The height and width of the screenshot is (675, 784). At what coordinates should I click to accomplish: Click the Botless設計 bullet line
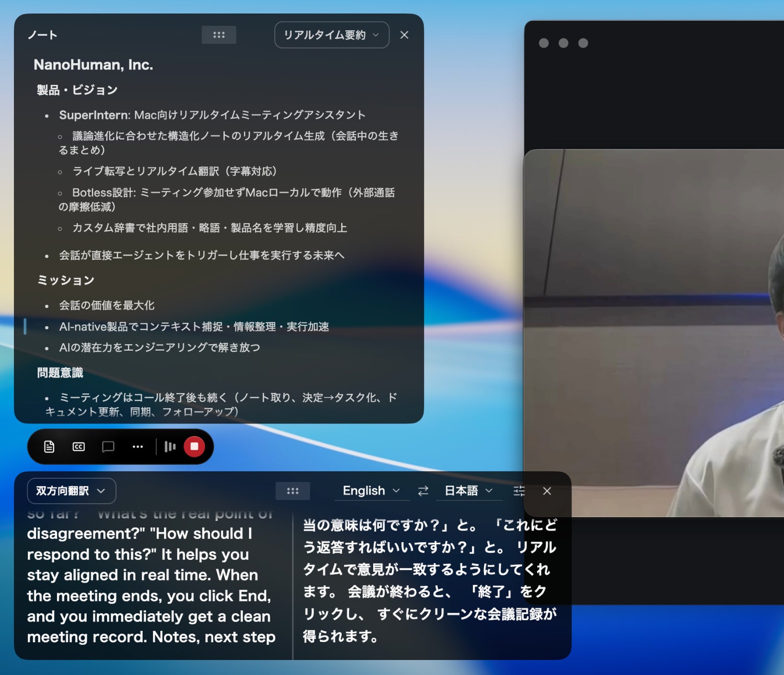pos(226,200)
